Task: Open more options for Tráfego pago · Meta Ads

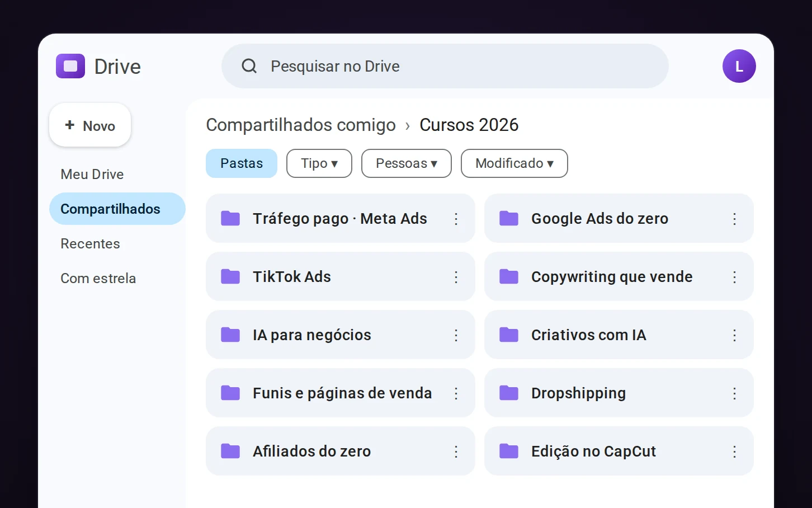Action: tap(456, 219)
